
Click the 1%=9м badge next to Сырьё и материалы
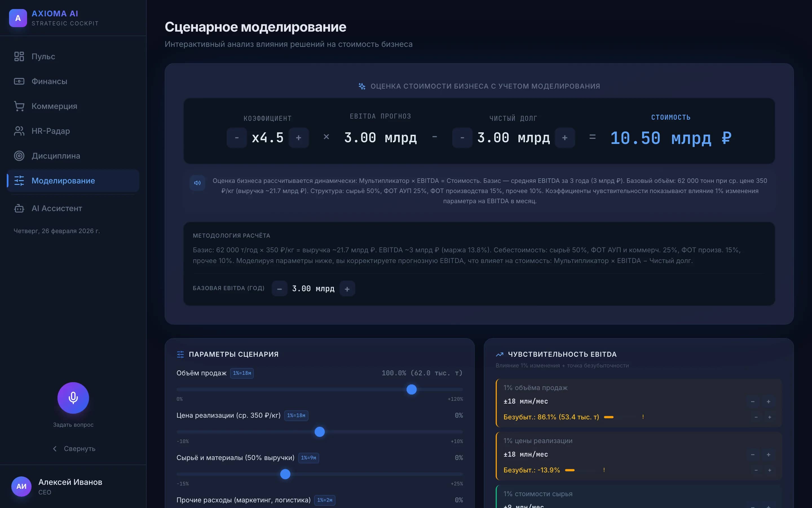[308, 458]
